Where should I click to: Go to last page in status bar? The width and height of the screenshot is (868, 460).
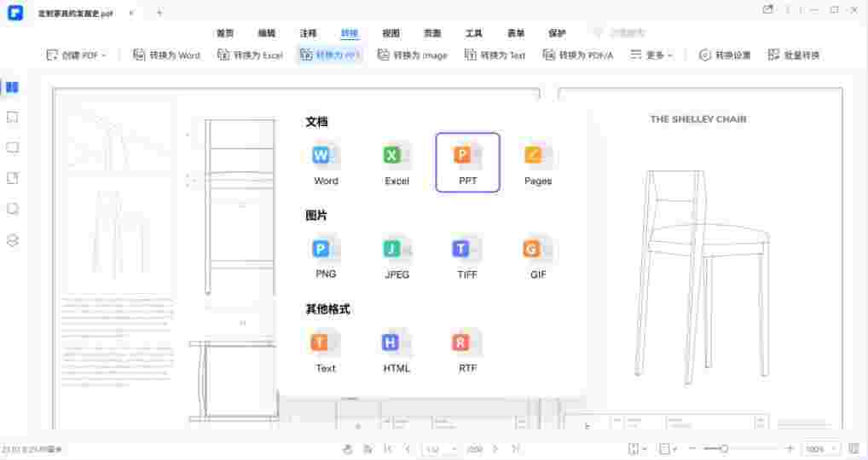pos(515,449)
